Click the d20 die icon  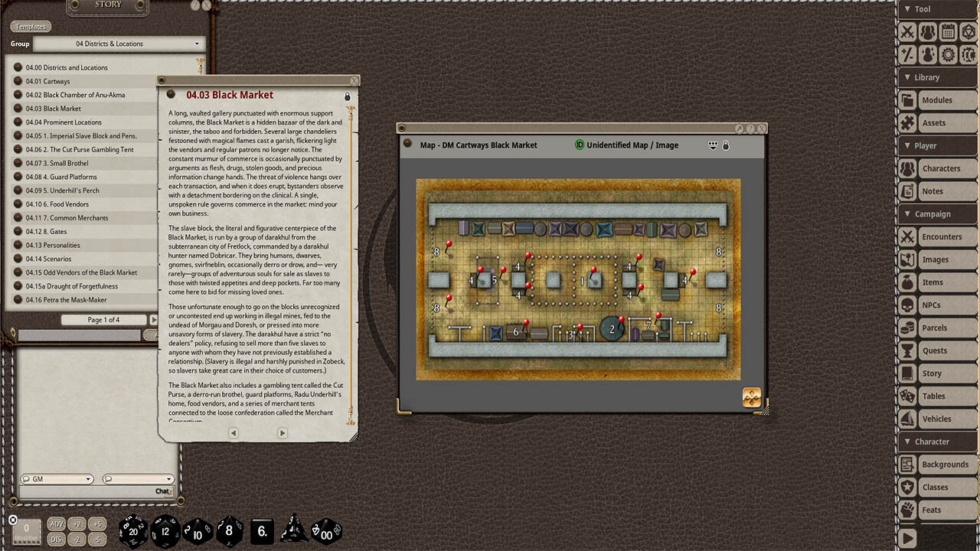click(132, 530)
